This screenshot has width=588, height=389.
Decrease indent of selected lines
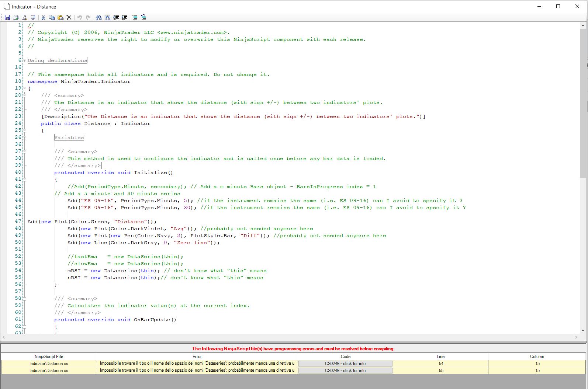click(116, 17)
